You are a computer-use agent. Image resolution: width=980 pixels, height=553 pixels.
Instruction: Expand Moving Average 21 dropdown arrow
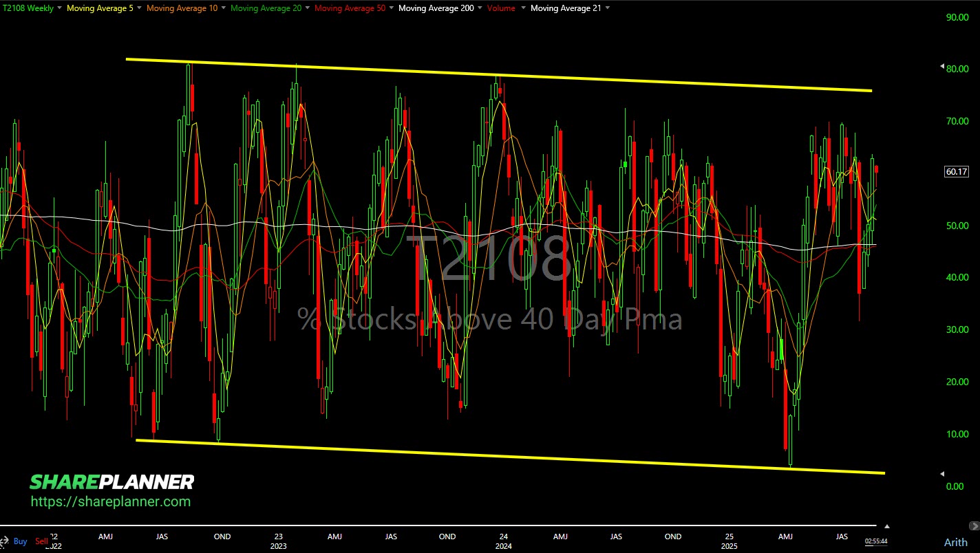click(606, 8)
